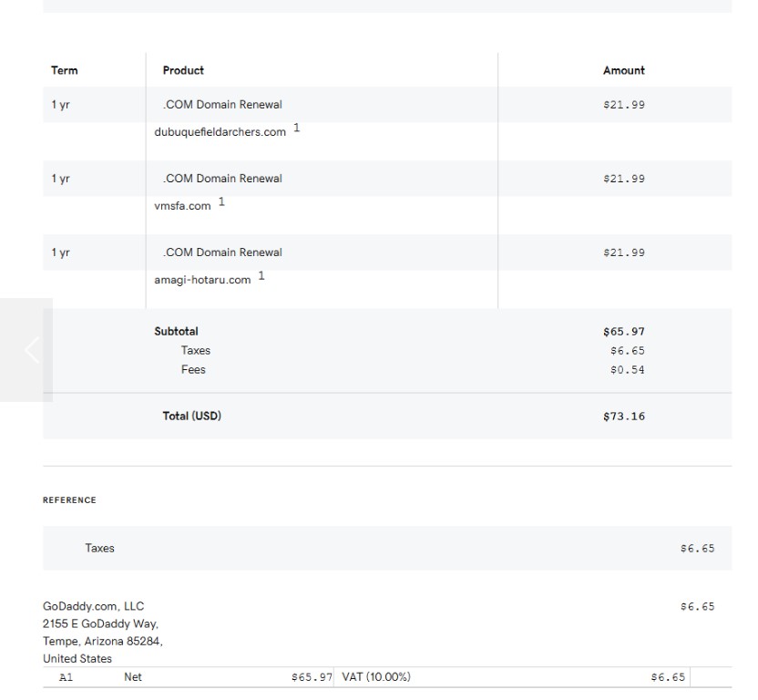Image resolution: width=758 pixels, height=700 pixels.
Task: Click the $0.54 fees amount
Action: click(x=627, y=370)
